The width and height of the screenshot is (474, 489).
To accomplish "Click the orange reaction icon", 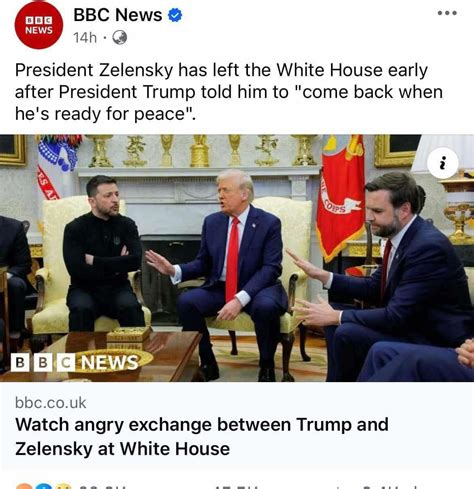I will [x=24, y=487].
